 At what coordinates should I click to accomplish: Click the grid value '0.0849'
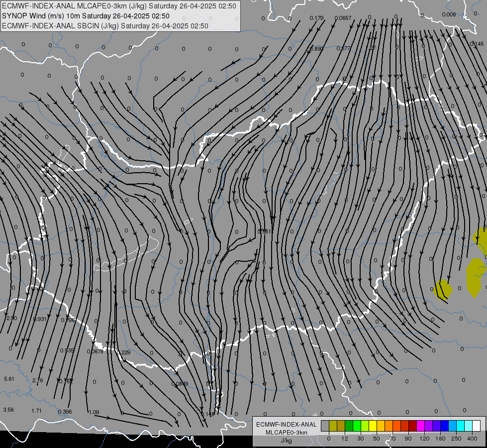point(180,384)
